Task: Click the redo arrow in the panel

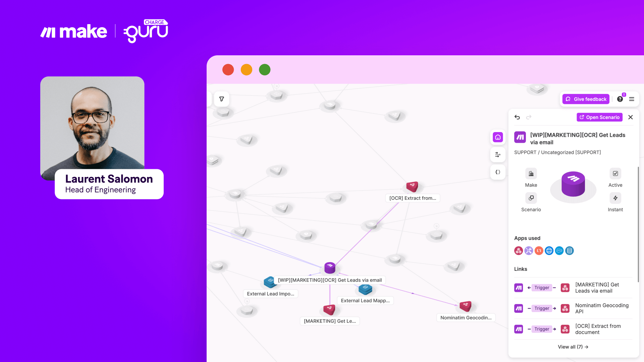Action: [x=529, y=117]
